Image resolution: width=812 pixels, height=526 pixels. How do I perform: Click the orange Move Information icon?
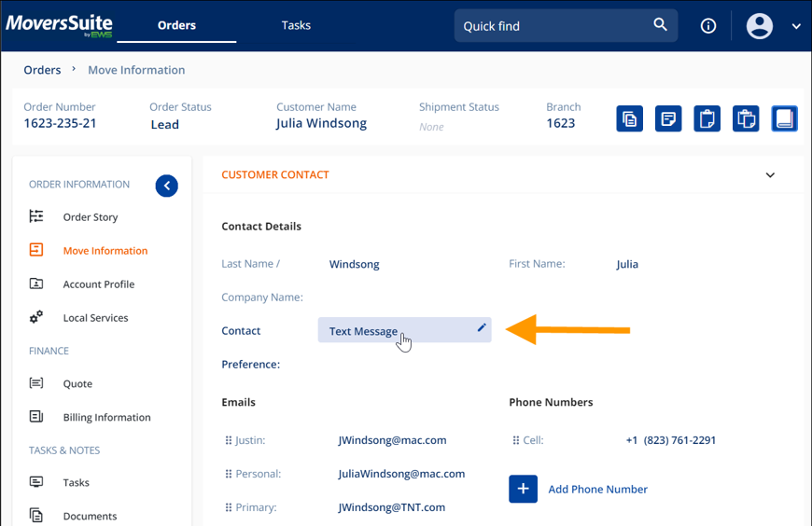click(36, 250)
